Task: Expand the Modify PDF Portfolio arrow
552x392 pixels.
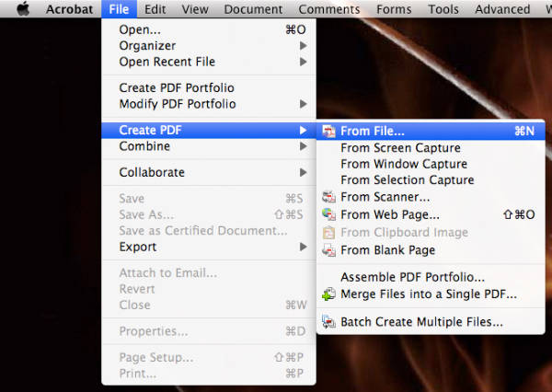Action: tap(303, 104)
